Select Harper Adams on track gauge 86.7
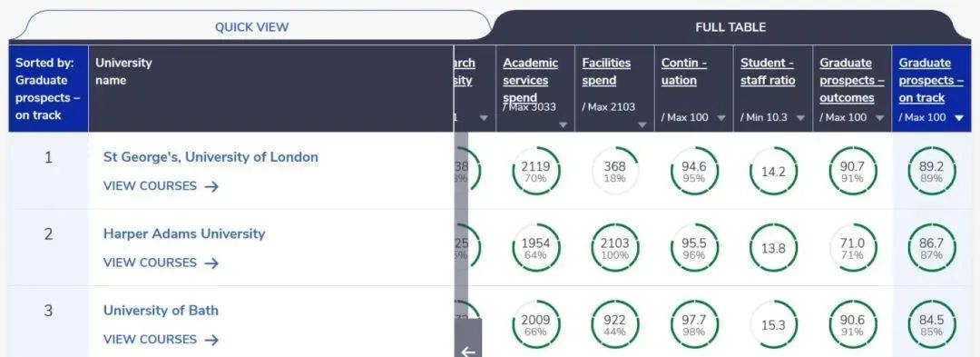 pyautogui.click(x=931, y=248)
